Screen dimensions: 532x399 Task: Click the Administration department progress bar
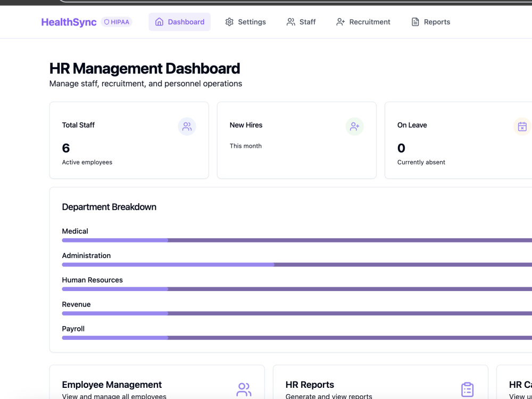point(297,264)
